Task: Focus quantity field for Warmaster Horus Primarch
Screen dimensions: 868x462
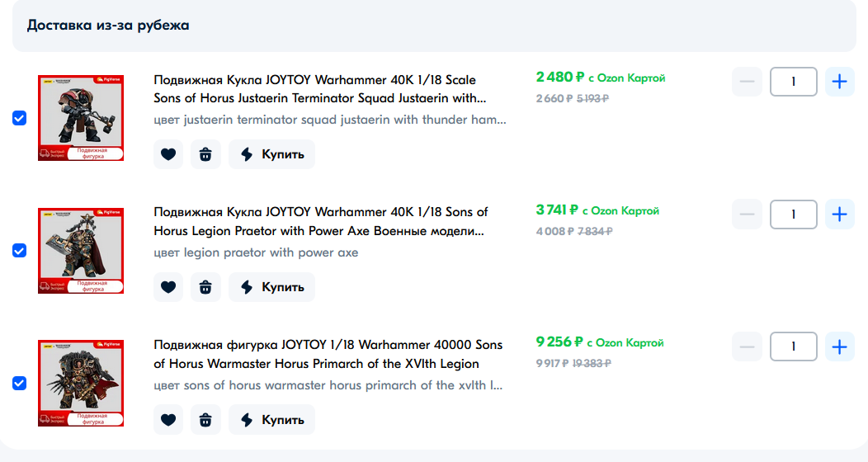Action: click(793, 346)
